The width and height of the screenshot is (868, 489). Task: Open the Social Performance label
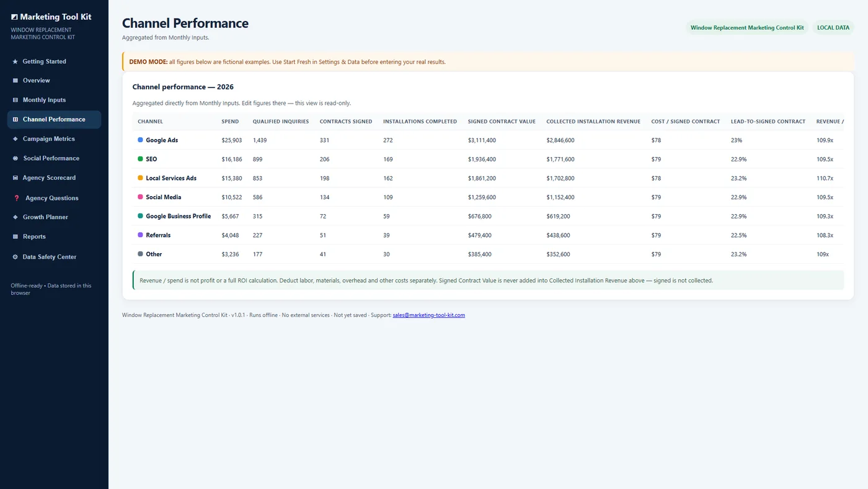click(x=51, y=158)
